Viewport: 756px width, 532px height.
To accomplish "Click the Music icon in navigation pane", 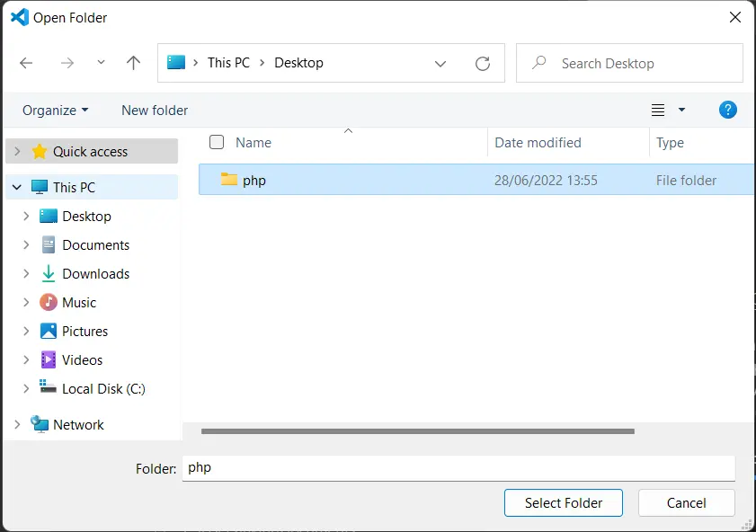I will coord(49,303).
